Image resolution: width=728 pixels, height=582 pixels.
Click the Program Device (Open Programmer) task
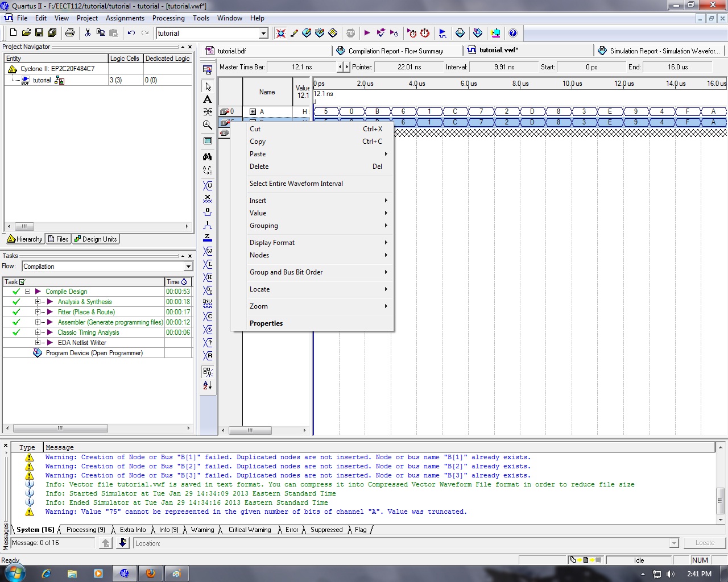click(94, 353)
